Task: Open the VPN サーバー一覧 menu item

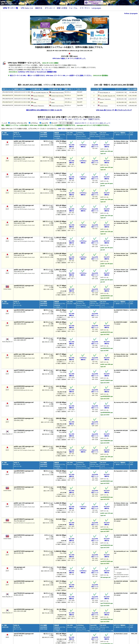Action: click(x=10, y=8)
